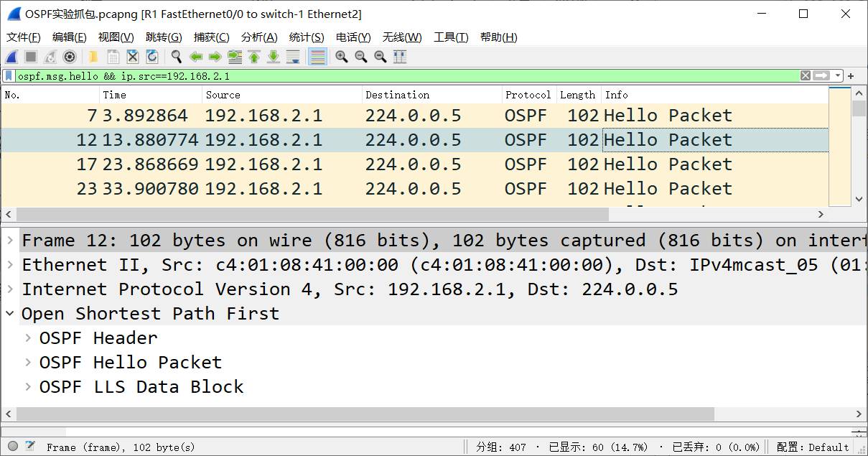Expand the OSPF Header tree node

tap(28, 338)
